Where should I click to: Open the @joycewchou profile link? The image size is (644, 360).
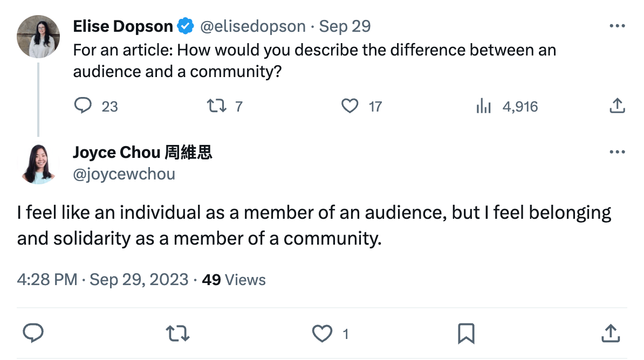point(124,174)
